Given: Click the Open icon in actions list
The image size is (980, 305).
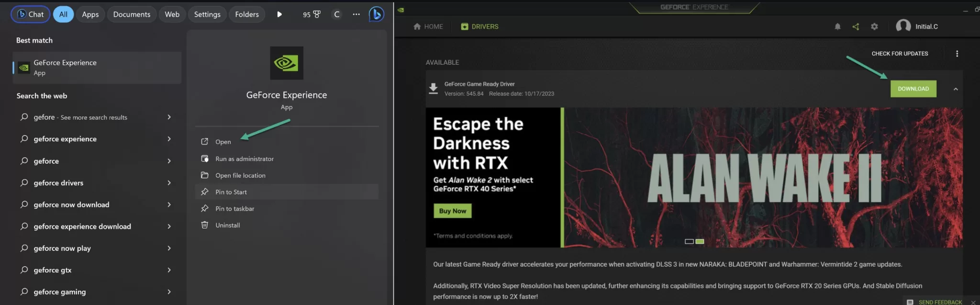Looking at the screenshot, I should [205, 142].
